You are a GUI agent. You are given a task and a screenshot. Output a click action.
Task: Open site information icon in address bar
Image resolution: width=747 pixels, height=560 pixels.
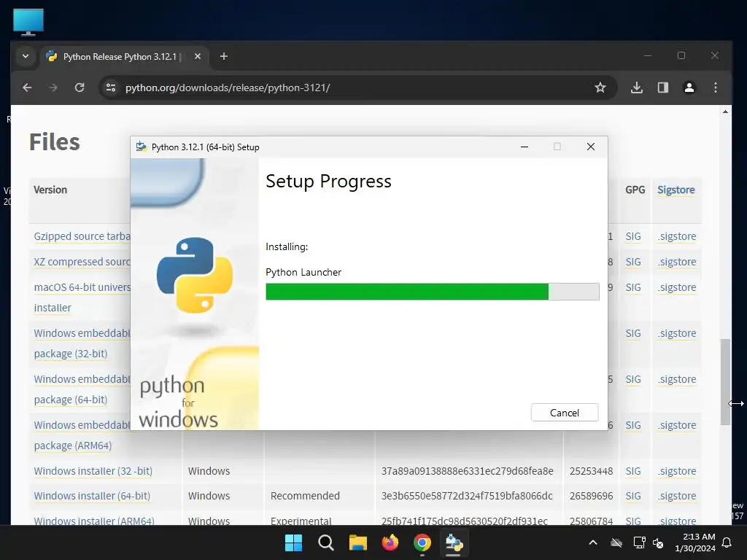111,87
